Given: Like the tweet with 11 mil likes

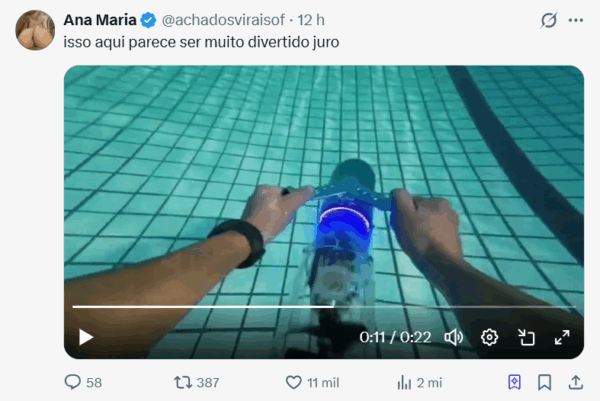Looking at the screenshot, I should coord(312,382).
